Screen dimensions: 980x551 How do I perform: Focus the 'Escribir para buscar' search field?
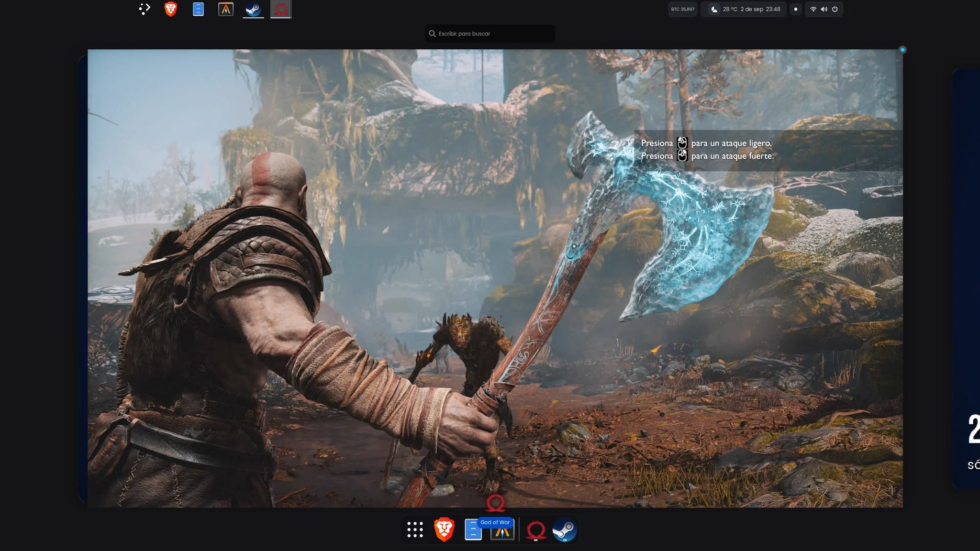(x=490, y=33)
